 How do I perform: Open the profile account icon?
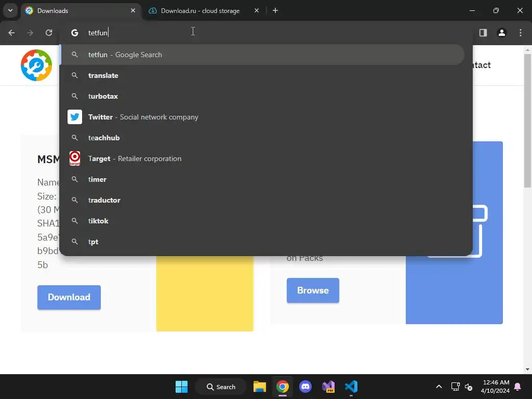point(501,33)
